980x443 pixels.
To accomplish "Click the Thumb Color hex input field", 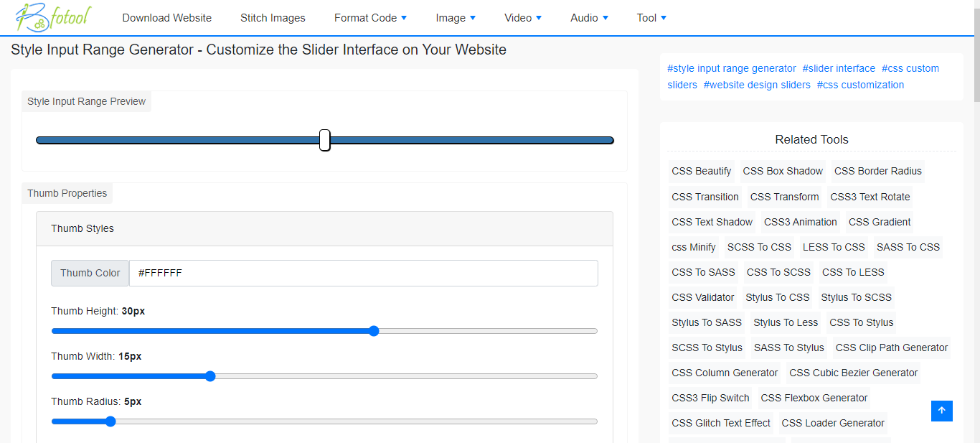I will (363, 273).
